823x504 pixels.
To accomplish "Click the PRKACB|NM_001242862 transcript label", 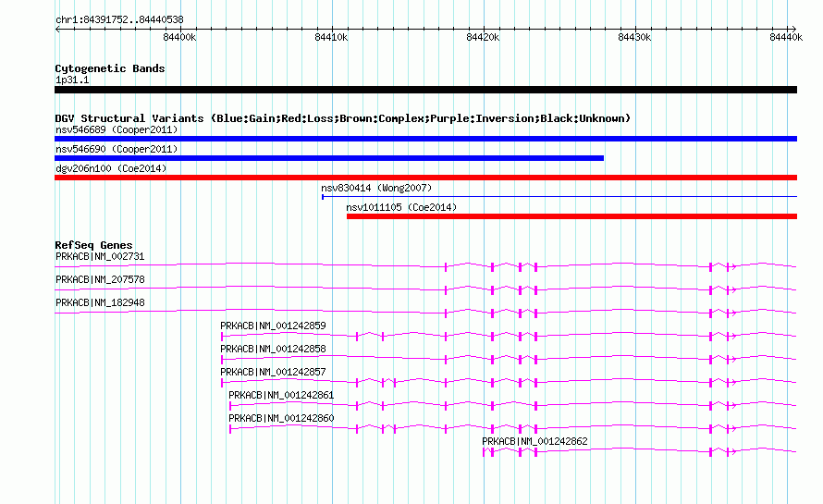I will pyautogui.click(x=534, y=441).
